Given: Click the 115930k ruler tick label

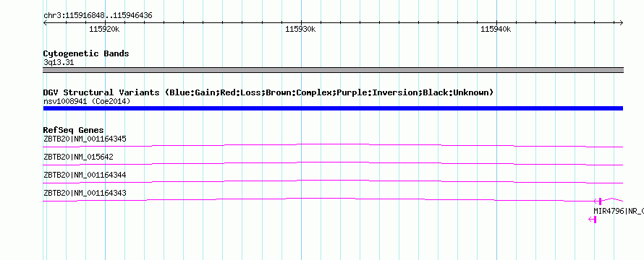Looking at the screenshot, I should pyautogui.click(x=300, y=29).
